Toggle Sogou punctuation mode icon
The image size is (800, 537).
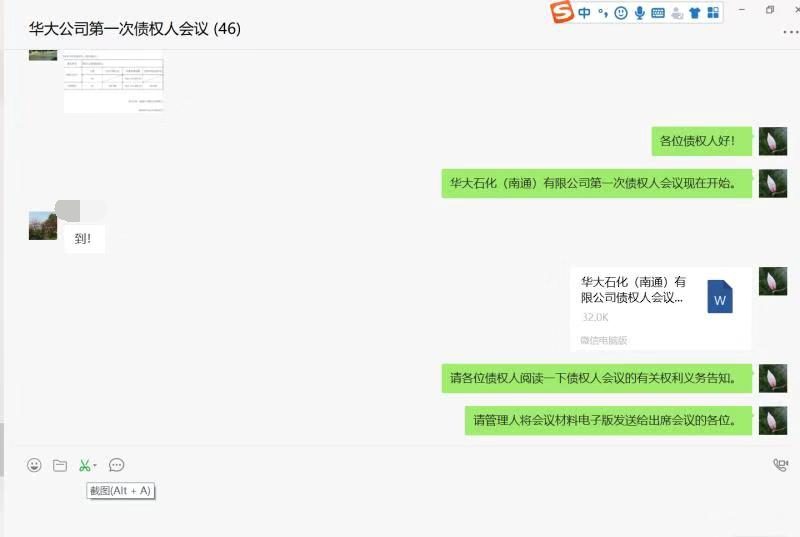(603, 13)
